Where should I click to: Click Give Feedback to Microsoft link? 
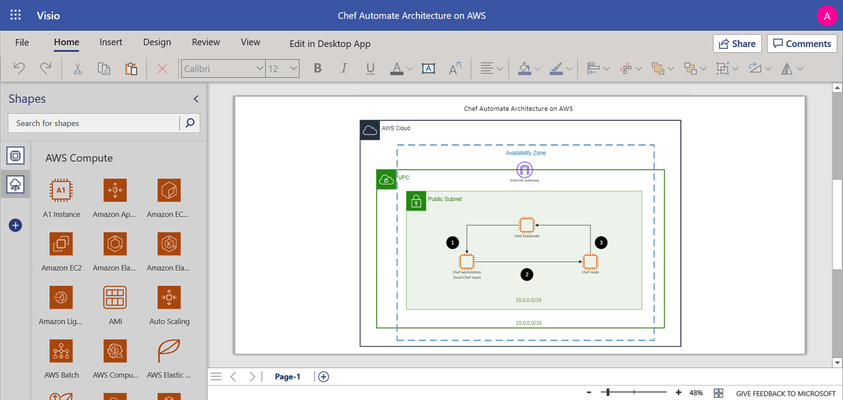786,393
